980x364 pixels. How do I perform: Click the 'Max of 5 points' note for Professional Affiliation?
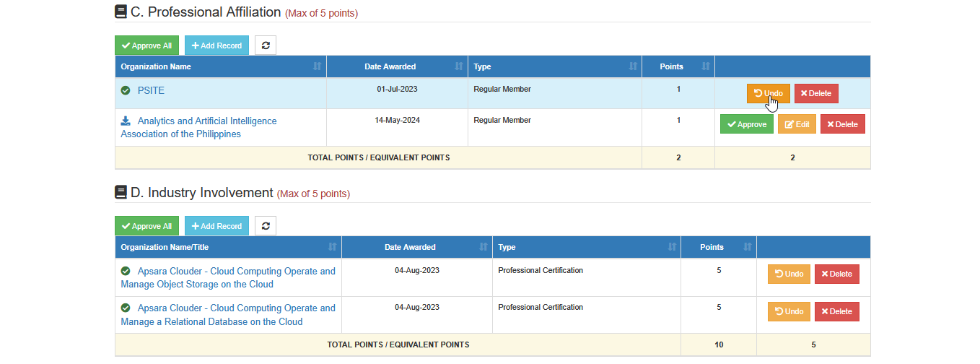tap(321, 13)
